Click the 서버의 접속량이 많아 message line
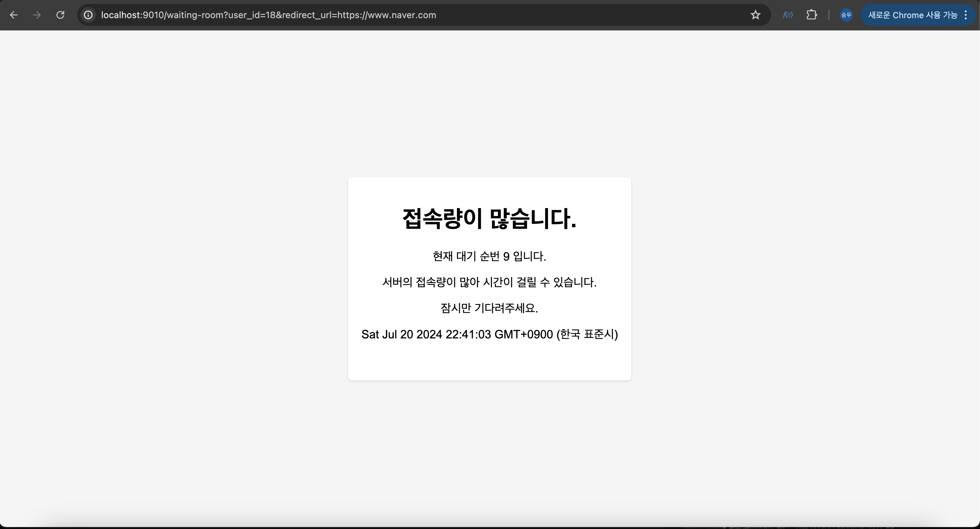The height and width of the screenshot is (529, 980). [489, 282]
